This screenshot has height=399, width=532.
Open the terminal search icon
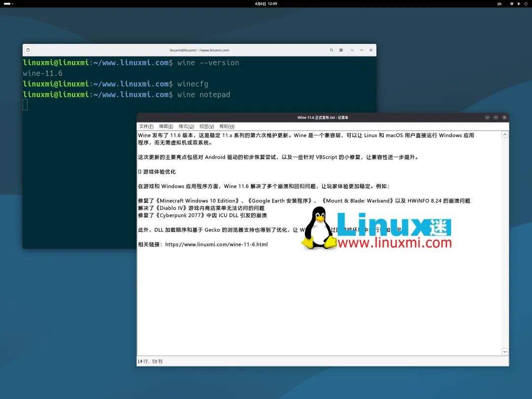332,50
